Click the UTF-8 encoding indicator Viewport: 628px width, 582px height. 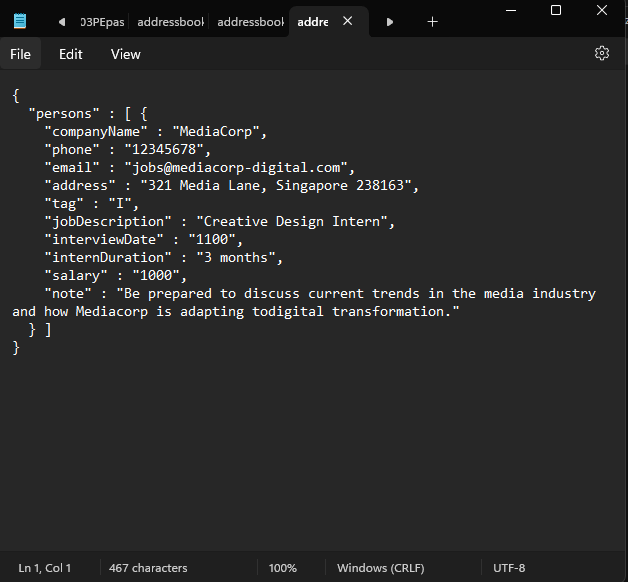(x=509, y=568)
